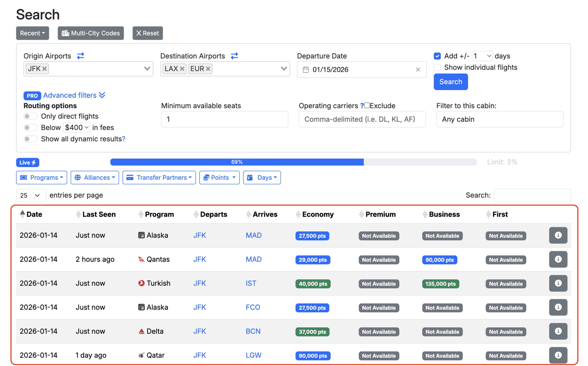Screen dimensions: 588x366
Task: Open the MAD arrival airport link
Action: click(x=253, y=235)
